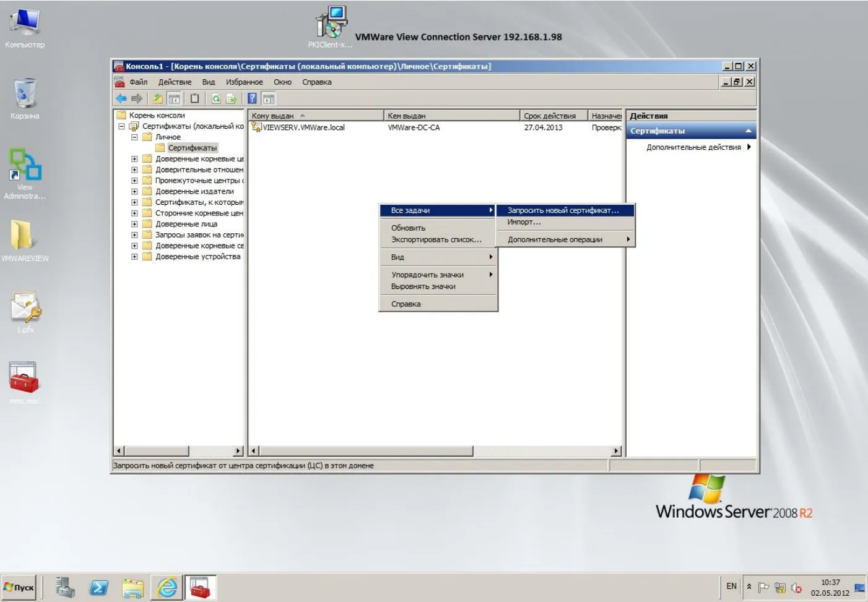Select the Компьютер desktop icon

pyautogui.click(x=25, y=28)
